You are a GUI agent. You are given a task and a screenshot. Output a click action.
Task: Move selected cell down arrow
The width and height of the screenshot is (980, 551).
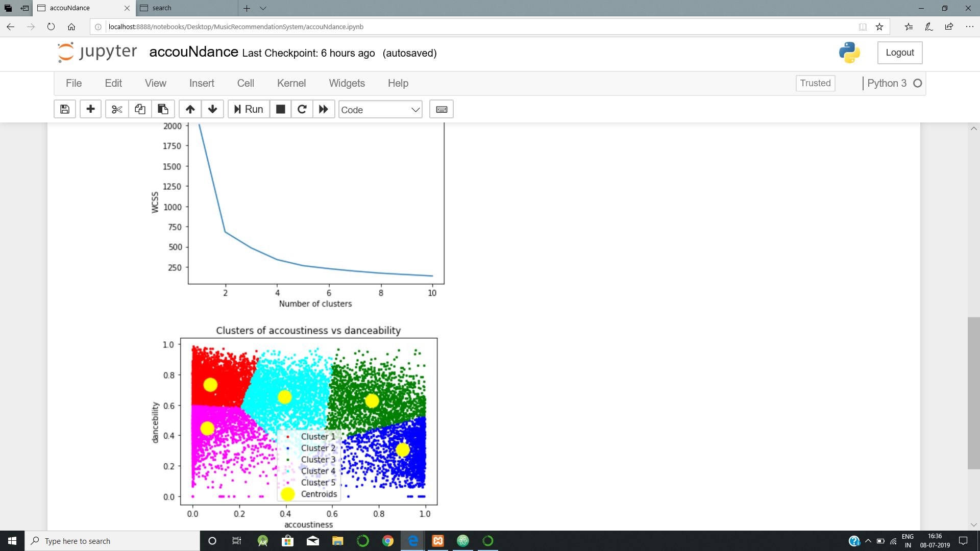click(212, 109)
